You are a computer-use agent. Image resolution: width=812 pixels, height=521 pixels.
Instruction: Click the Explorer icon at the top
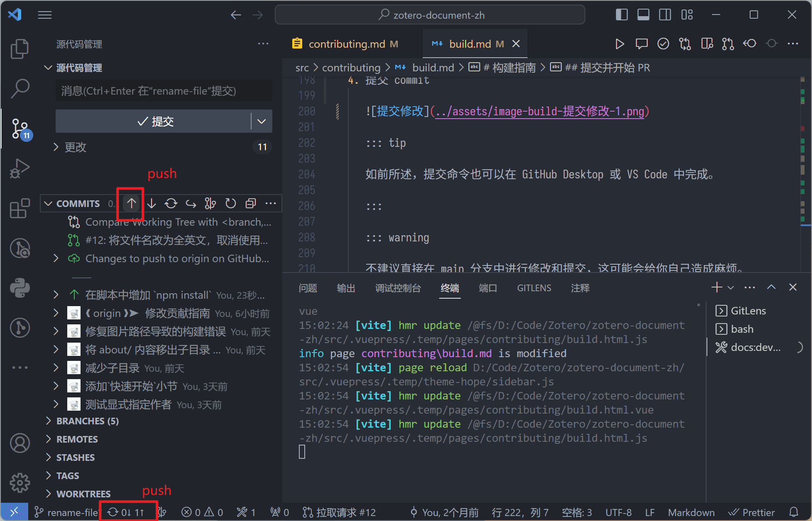pos(20,49)
